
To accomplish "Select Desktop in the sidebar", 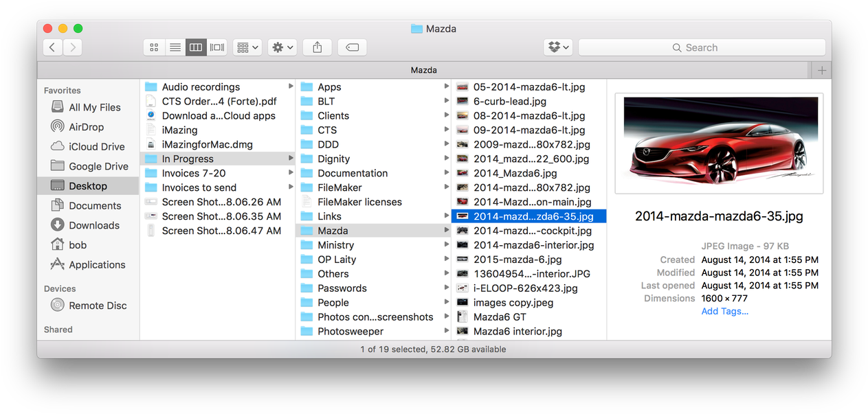I will point(89,186).
